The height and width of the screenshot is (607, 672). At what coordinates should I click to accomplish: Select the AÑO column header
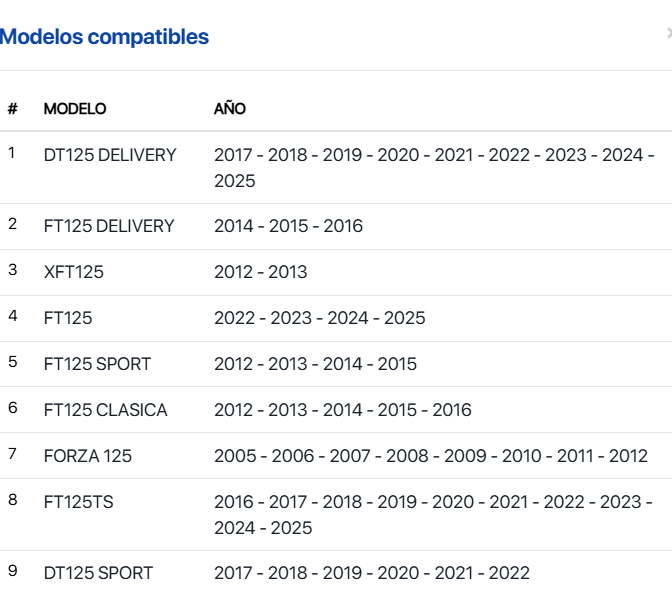(230, 109)
